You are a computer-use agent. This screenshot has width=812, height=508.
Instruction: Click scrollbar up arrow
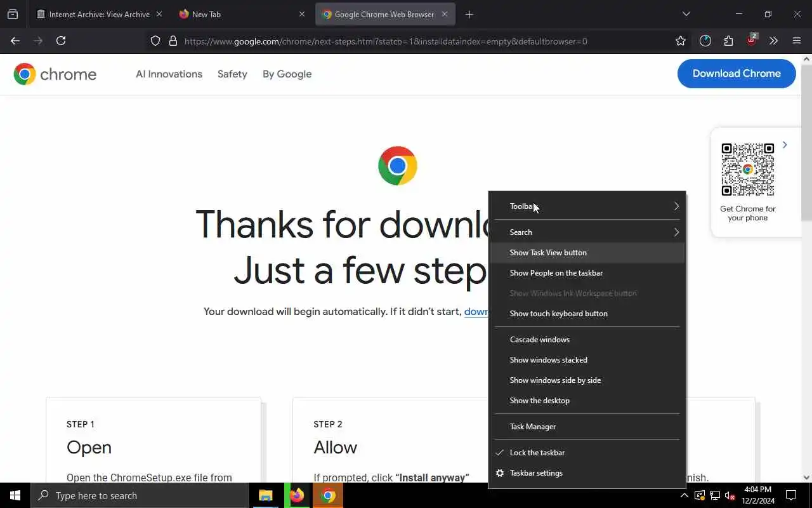[807, 59]
